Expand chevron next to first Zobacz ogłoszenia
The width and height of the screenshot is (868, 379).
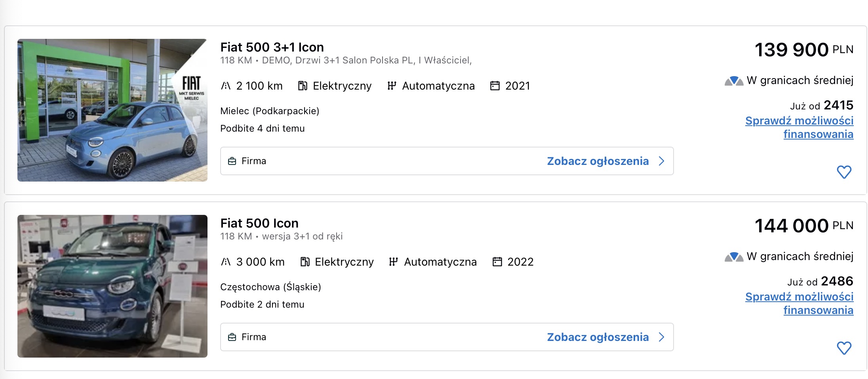click(x=661, y=161)
